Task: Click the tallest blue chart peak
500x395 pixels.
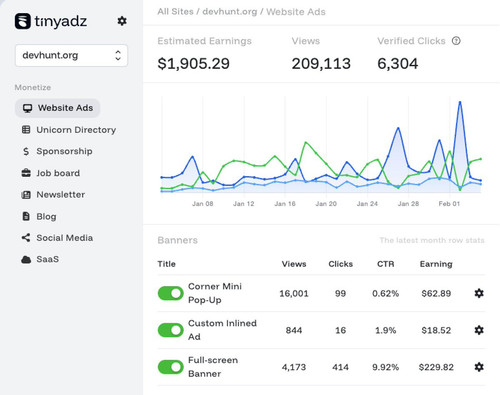Action: point(460,102)
